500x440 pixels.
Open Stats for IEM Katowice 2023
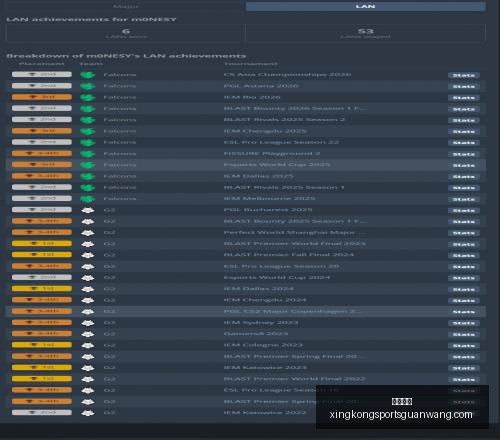click(x=464, y=368)
